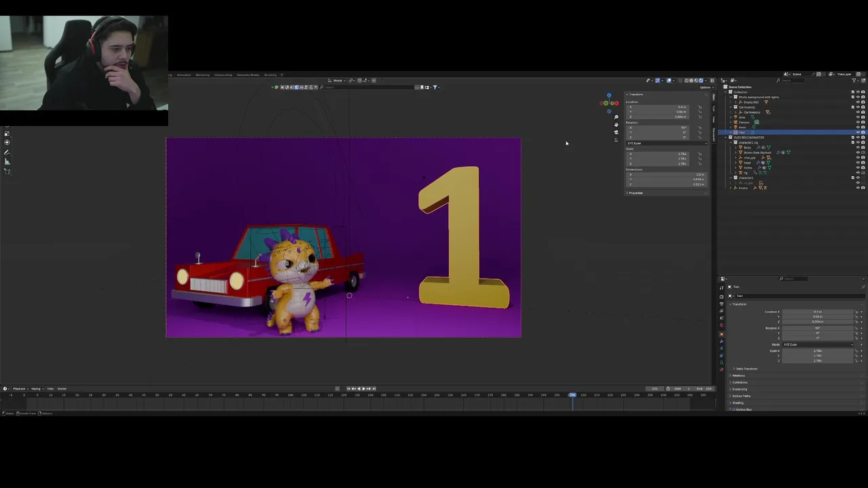
Task: Switch to View tab in viewport sidebar
Action: click(x=713, y=119)
